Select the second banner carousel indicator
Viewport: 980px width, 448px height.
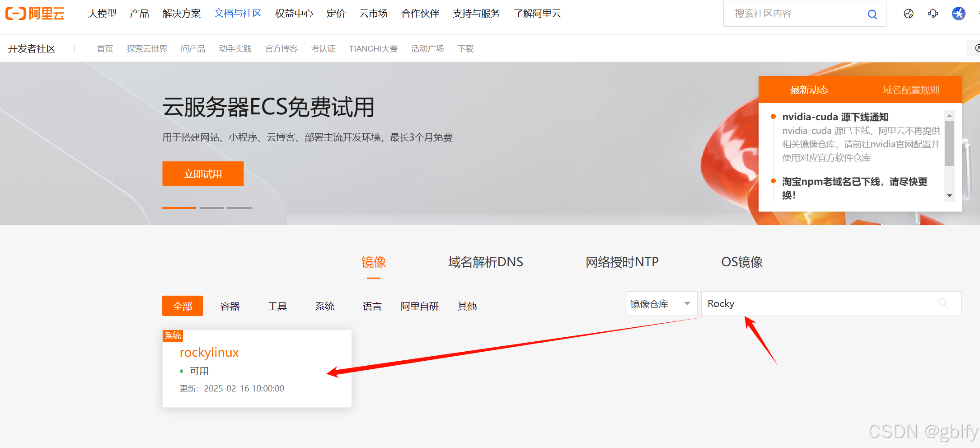212,207
